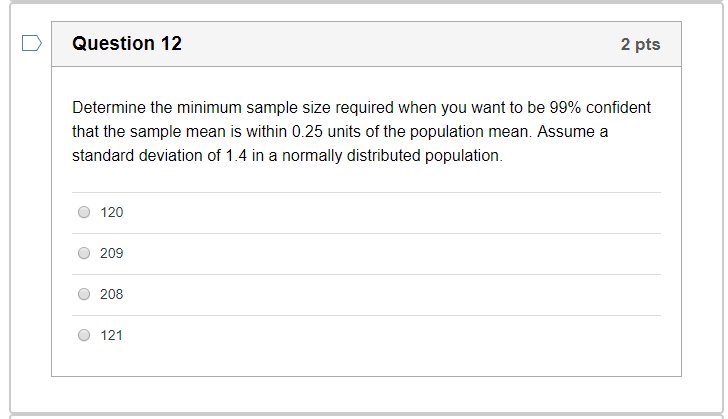Click the answer label text "208"

(112, 294)
